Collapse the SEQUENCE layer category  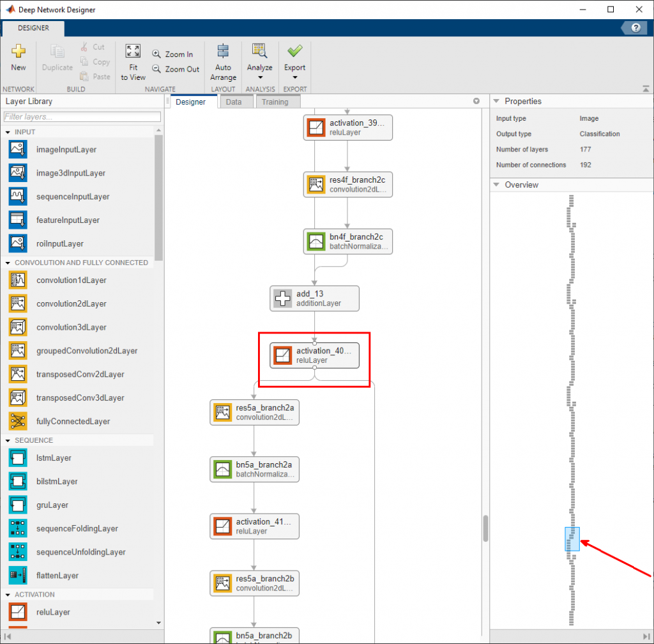8,441
